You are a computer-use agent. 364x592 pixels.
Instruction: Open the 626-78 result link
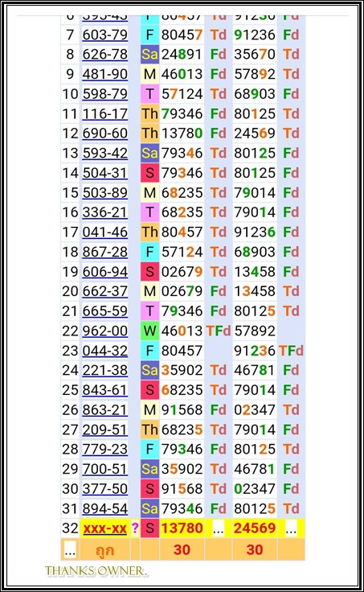pyautogui.click(x=105, y=55)
